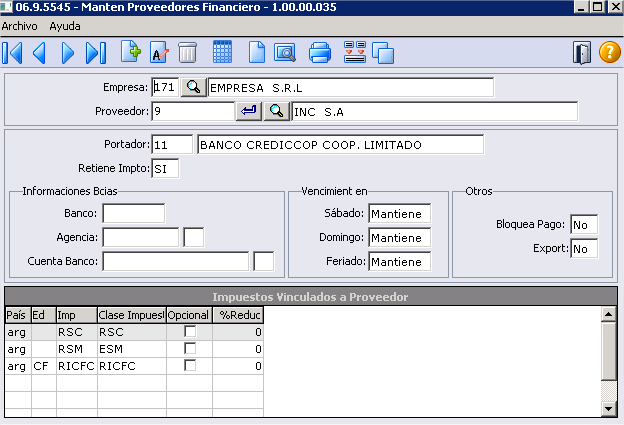
Task: Open the Ayuda menu
Action: pyautogui.click(x=65, y=26)
